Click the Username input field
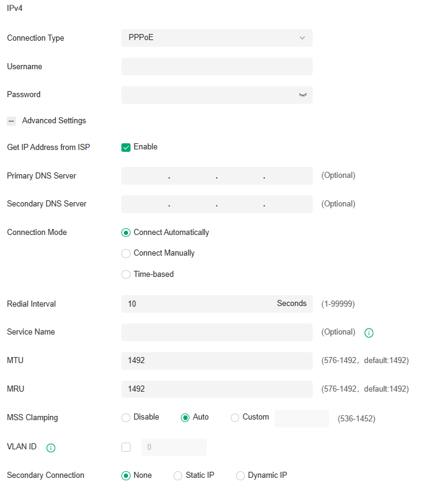The width and height of the screenshot is (448, 490). tap(217, 66)
